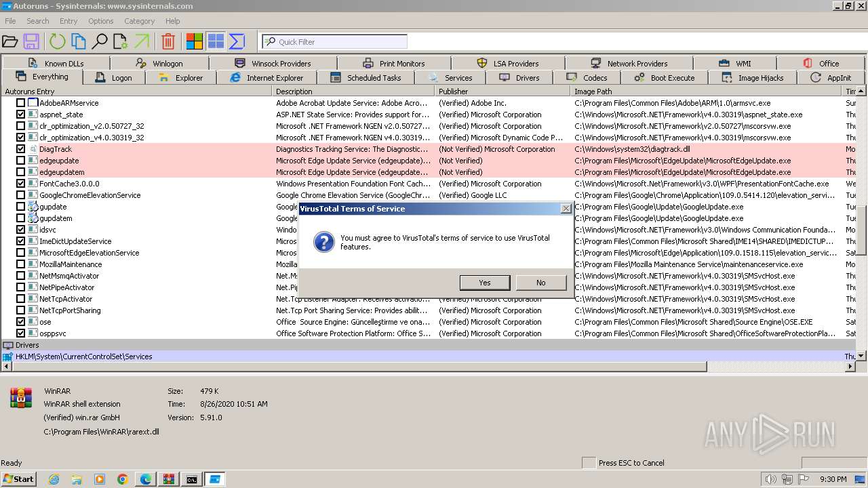This screenshot has height=488, width=868.
Task: Open Microsoft Edge from taskbar
Action: [x=146, y=479]
